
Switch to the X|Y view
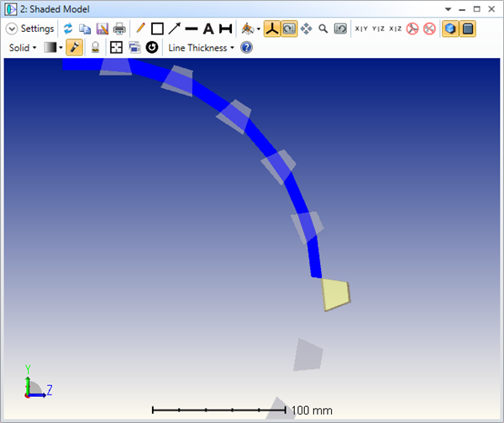[361, 29]
